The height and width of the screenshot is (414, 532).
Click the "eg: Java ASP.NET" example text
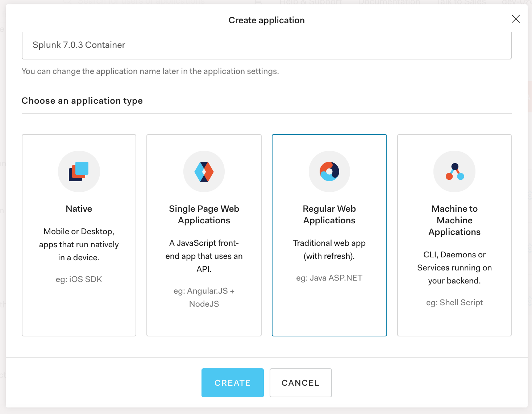[329, 278]
